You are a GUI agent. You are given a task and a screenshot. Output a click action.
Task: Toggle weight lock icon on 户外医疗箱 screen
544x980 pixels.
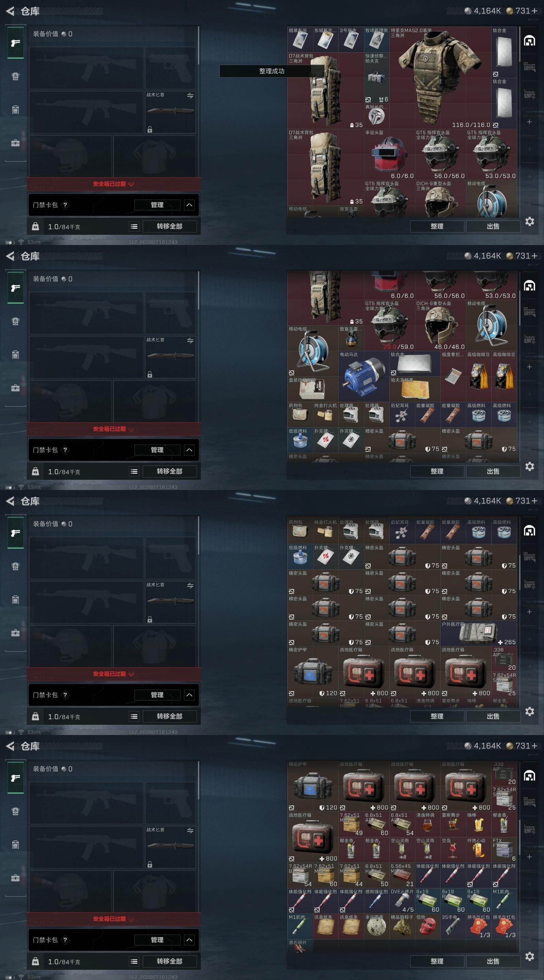pyautogui.click(x=35, y=716)
